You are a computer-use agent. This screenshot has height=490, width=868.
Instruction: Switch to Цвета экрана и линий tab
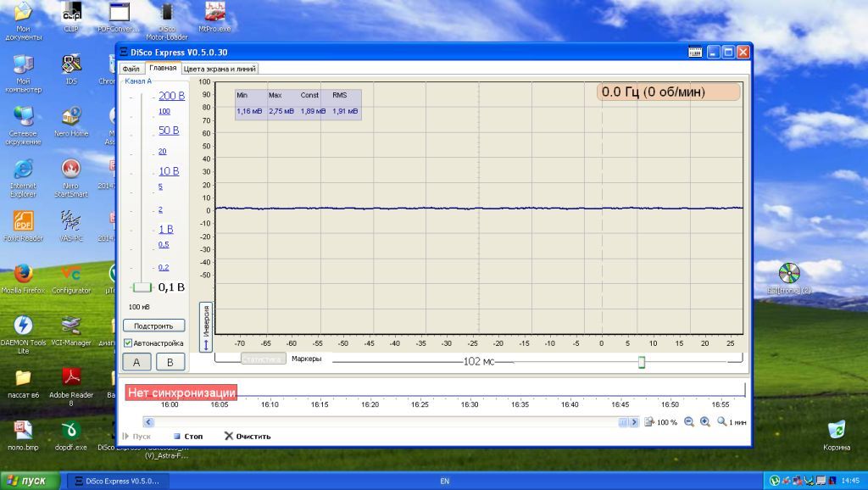pyautogui.click(x=220, y=69)
